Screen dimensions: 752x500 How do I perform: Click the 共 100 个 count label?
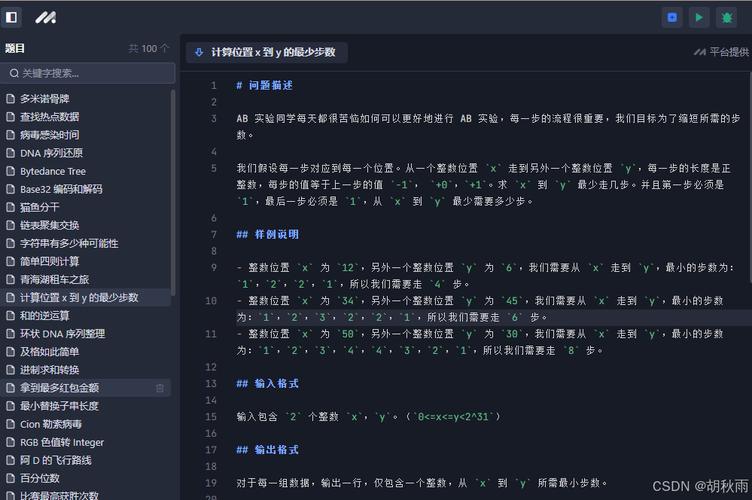(x=149, y=48)
